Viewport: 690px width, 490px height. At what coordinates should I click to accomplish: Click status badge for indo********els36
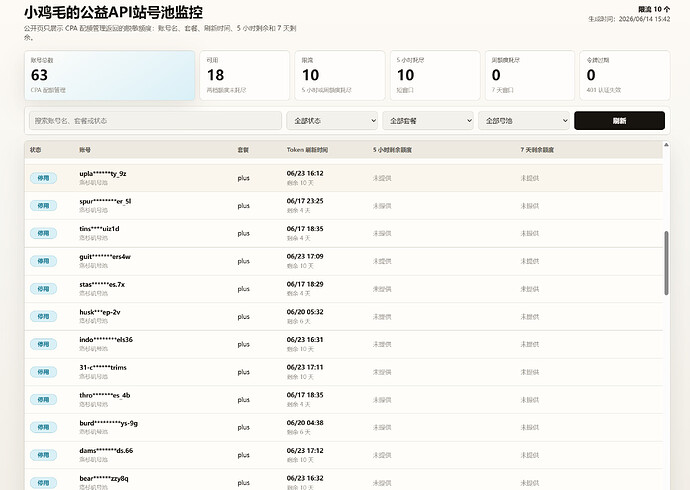[43, 344]
